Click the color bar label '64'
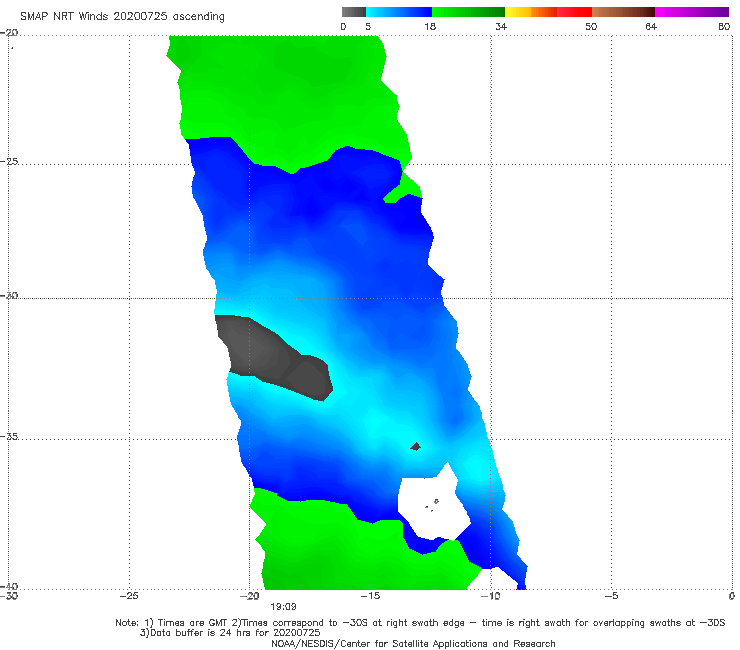Viewport: 740px width, 650px height. (x=651, y=26)
